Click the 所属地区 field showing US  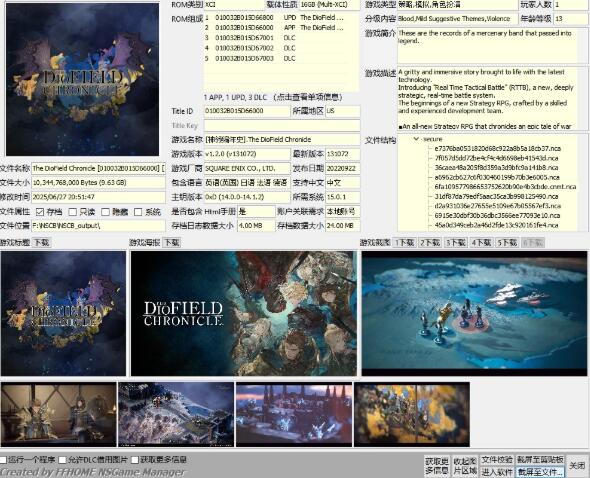click(x=342, y=111)
